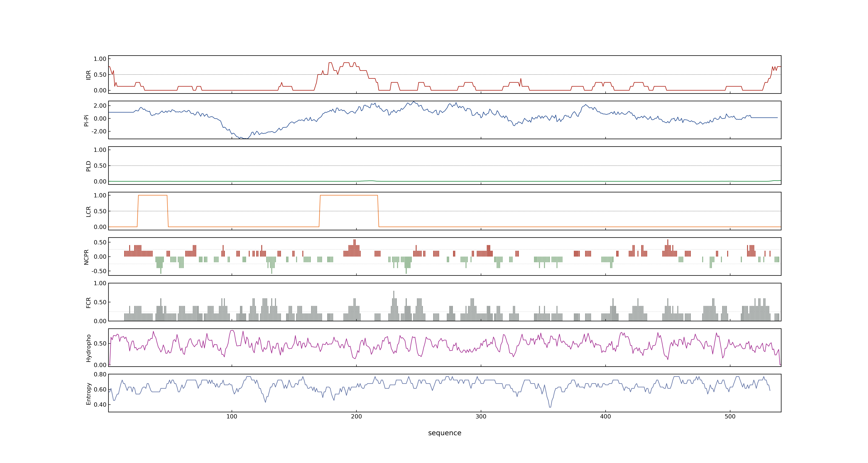The width and height of the screenshot is (868, 463).
Task: Click the FCR axis label
Action: pyautogui.click(x=88, y=302)
